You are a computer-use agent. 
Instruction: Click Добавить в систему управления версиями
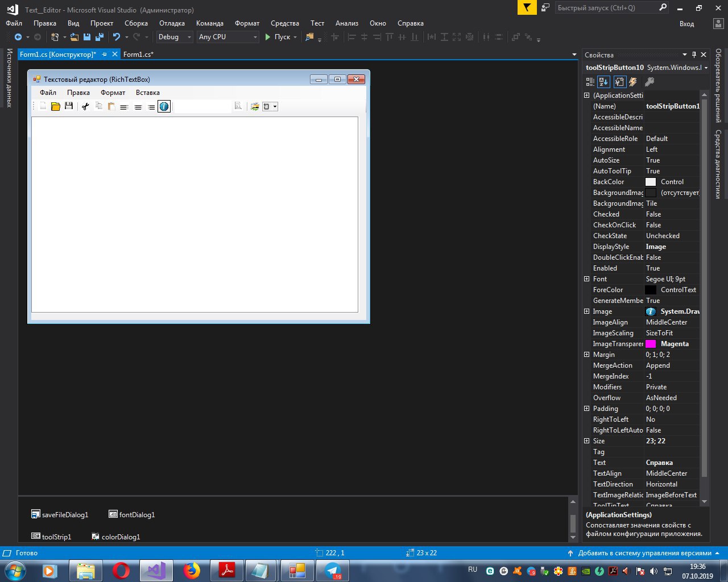tap(644, 553)
